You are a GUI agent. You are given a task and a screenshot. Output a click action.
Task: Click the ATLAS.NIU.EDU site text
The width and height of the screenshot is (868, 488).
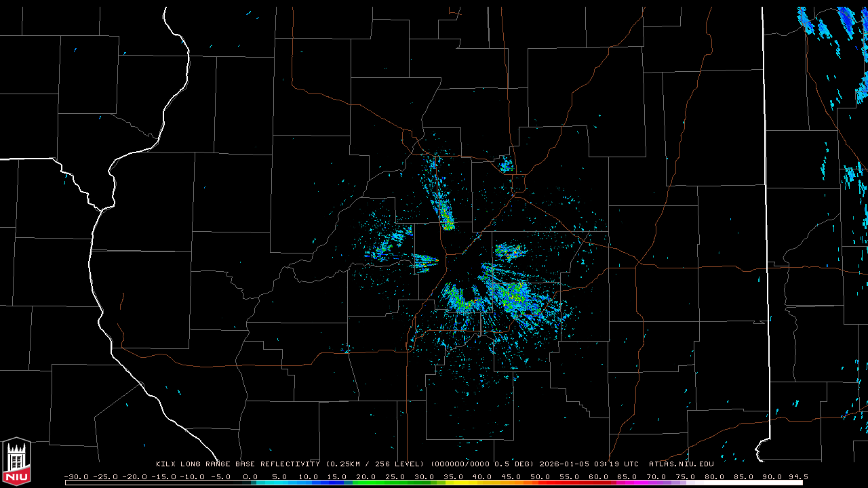[x=682, y=464]
